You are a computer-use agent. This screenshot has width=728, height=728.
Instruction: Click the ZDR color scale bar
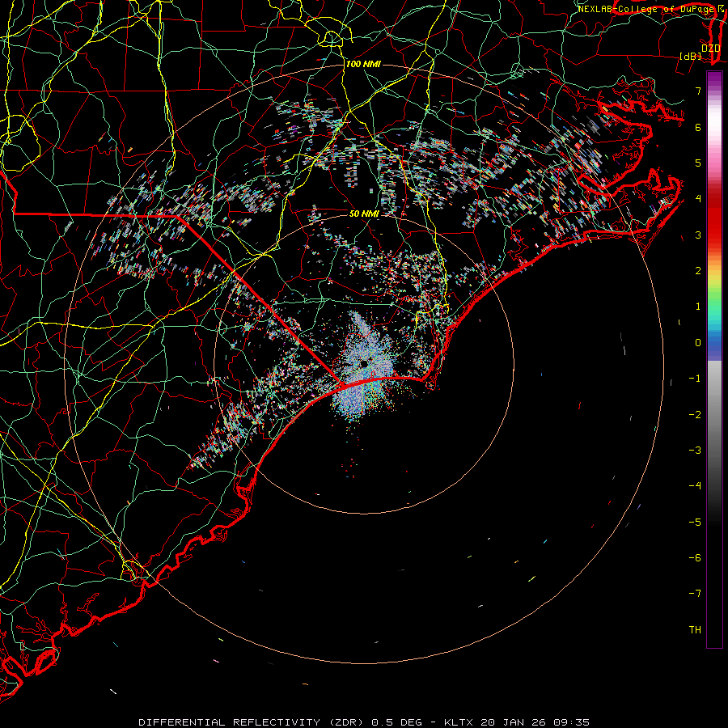click(x=714, y=359)
